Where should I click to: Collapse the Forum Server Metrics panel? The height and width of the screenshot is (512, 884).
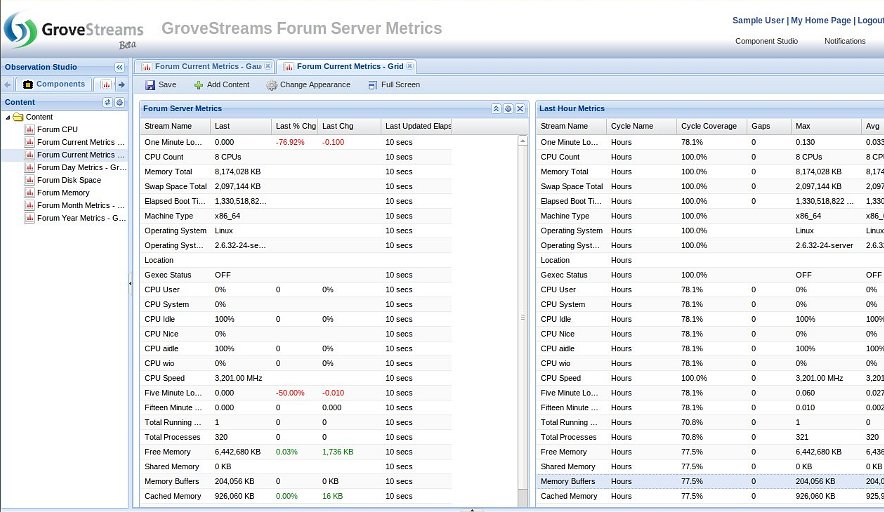click(496, 108)
